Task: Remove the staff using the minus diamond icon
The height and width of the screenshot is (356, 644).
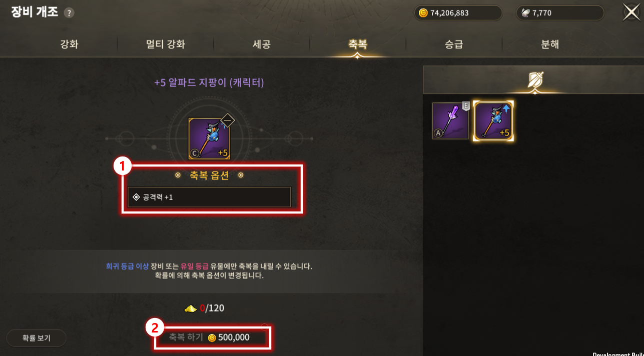Action: 227,120
